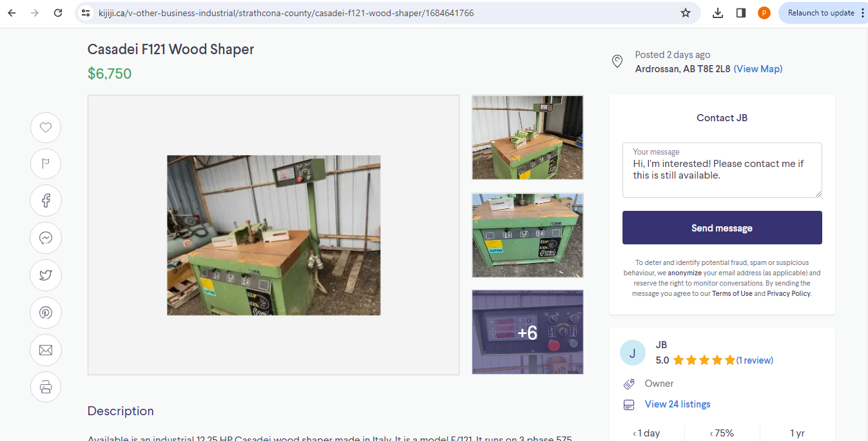Click the anonymize link

pos(685,273)
